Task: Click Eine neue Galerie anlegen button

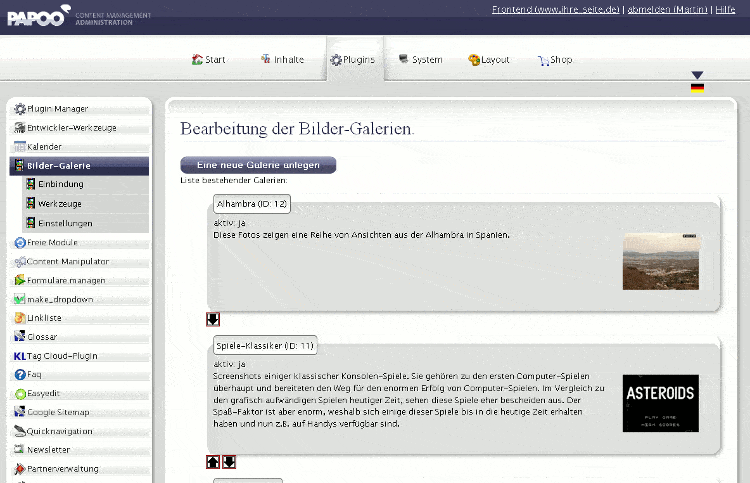Action: [x=258, y=165]
